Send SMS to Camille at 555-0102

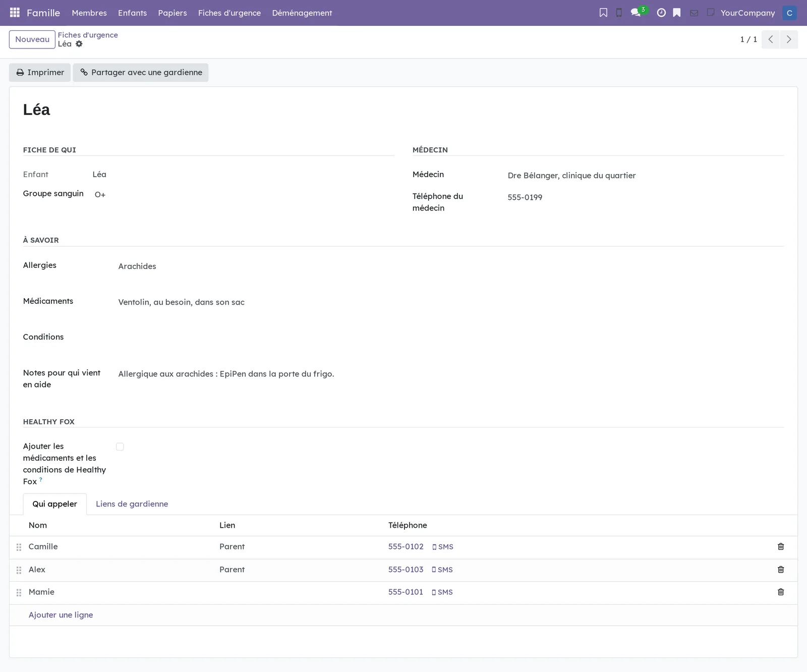(443, 547)
